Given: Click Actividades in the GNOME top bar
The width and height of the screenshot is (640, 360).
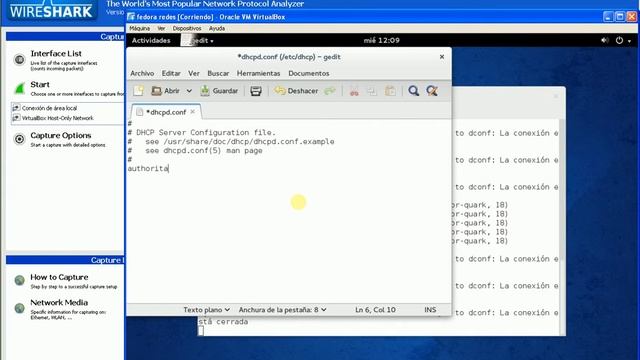Looking at the screenshot, I should click(151, 40).
